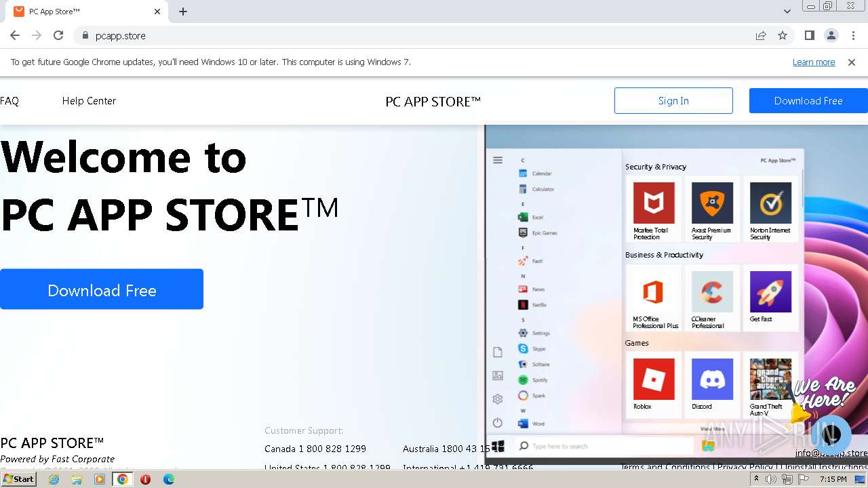Screen dimensions: 868x488
Task: Launch Internet Explorer from the taskbar
Action: click(x=54, y=479)
